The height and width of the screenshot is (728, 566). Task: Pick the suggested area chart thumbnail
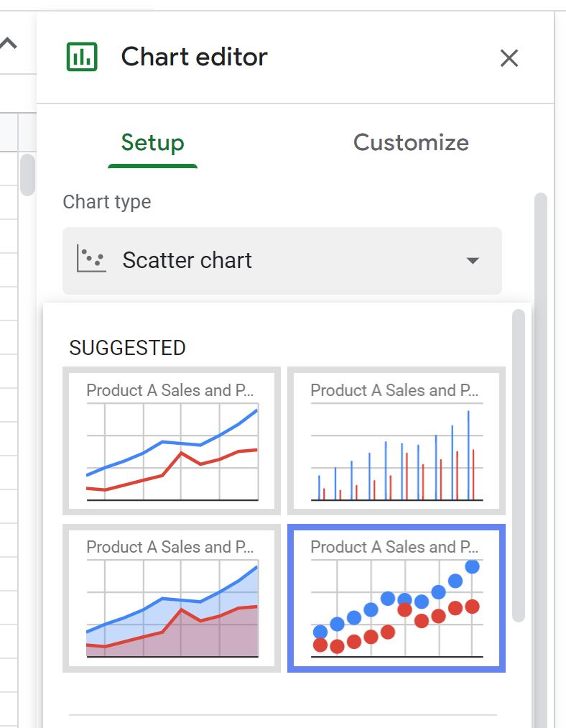pyautogui.click(x=172, y=598)
